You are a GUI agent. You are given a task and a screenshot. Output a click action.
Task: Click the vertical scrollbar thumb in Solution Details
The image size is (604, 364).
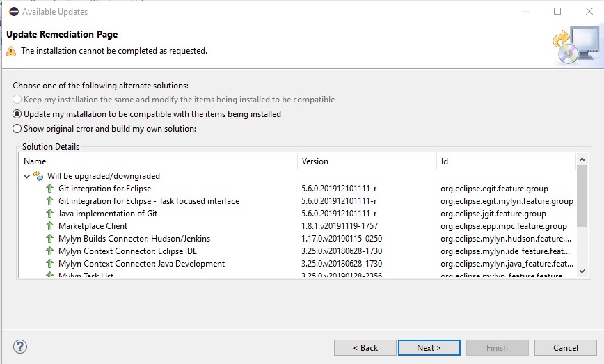[x=582, y=196]
